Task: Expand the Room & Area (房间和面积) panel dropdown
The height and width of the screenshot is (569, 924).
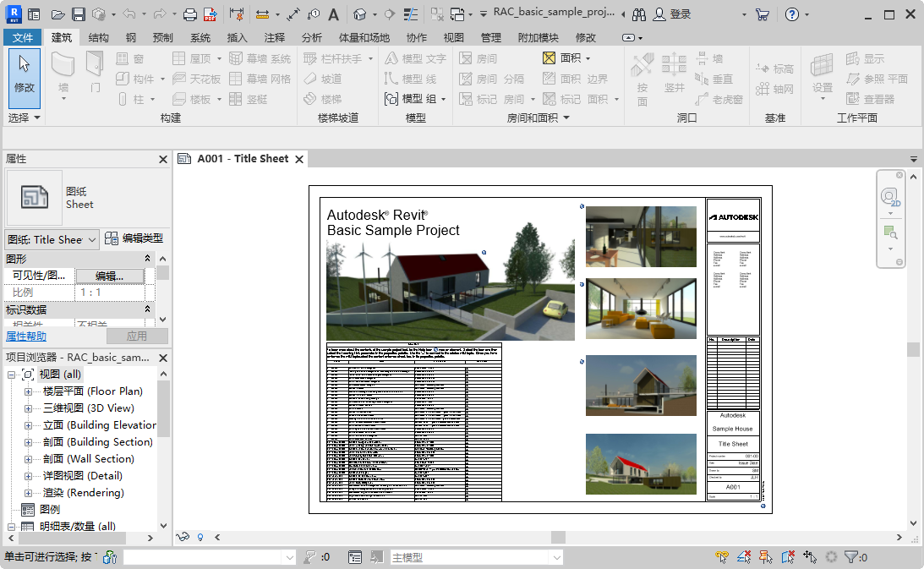Action: click(x=566, y=118)
